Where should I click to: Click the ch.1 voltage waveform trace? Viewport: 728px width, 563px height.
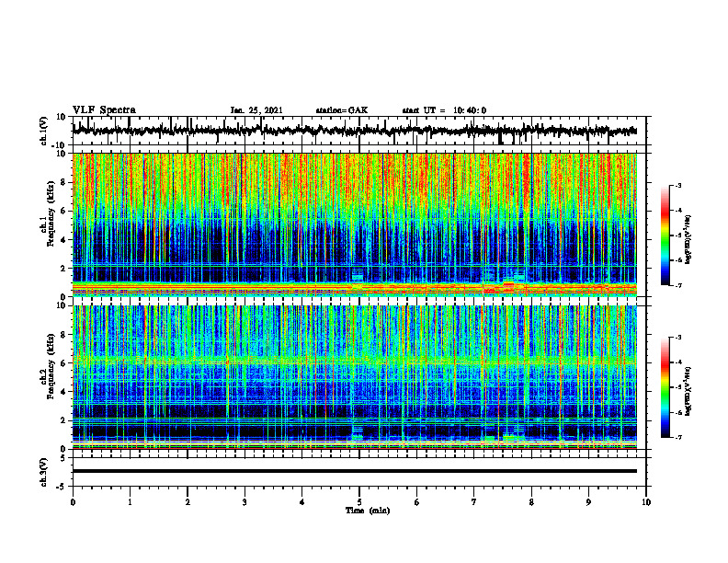pos(354,131)
